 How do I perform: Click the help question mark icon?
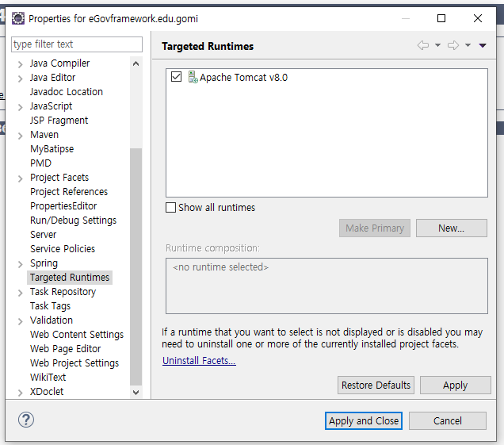pos(26,420)
